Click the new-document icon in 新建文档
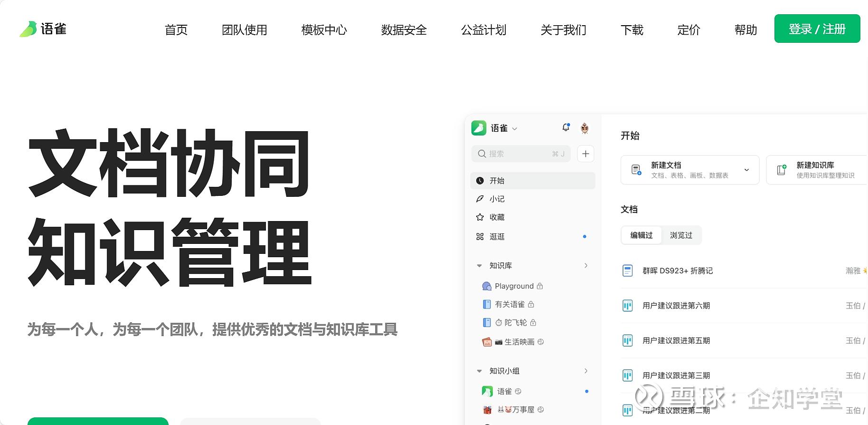This screenshot has width=868, height=425. [636, 170]
